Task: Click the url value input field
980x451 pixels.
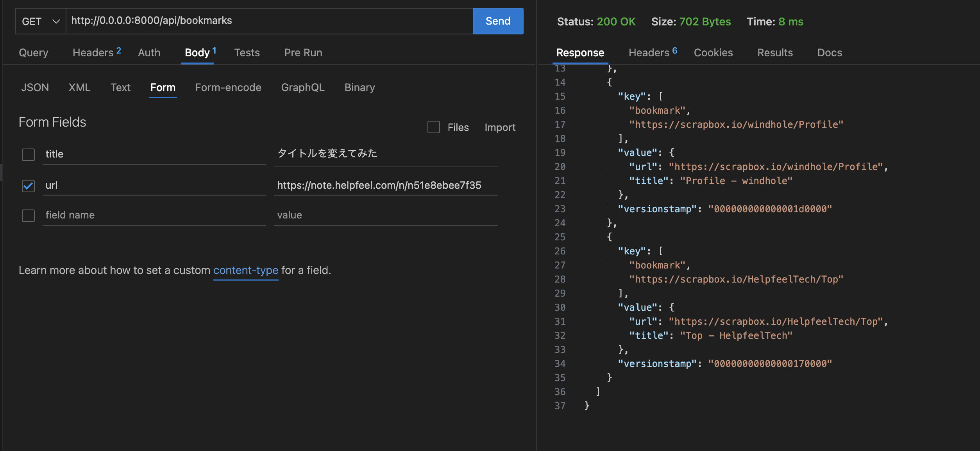Action: [x=385, y=185]
